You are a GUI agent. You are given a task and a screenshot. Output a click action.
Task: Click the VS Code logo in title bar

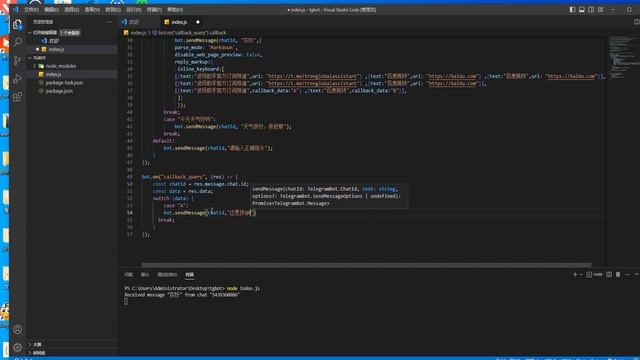point(16,9)
